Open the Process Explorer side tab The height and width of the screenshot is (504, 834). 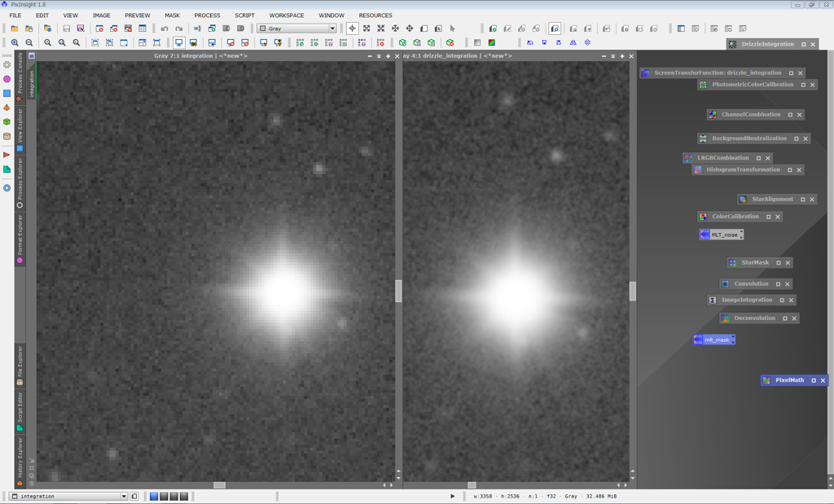point(20,182)
